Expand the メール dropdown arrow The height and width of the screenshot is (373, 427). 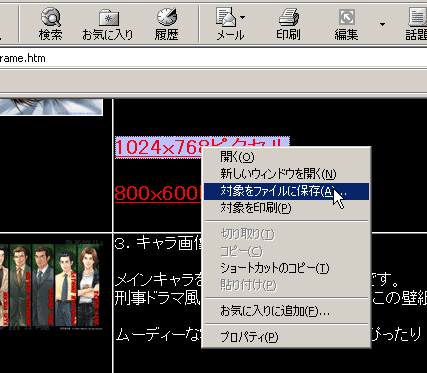pos(242,17)
